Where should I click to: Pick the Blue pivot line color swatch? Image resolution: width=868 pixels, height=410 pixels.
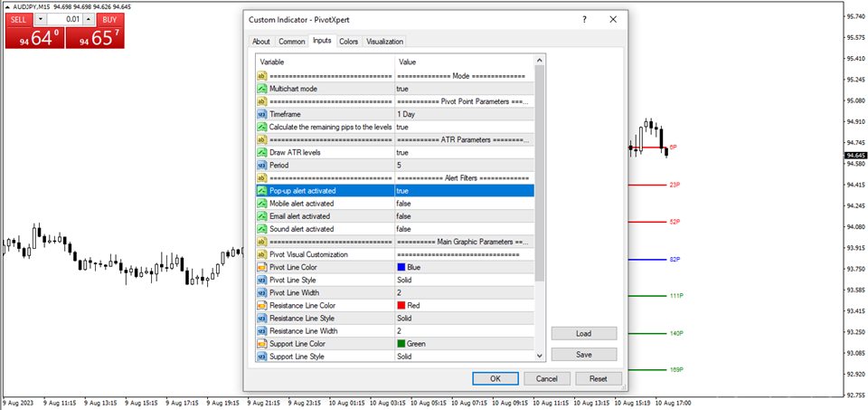[x=401, y=267]
